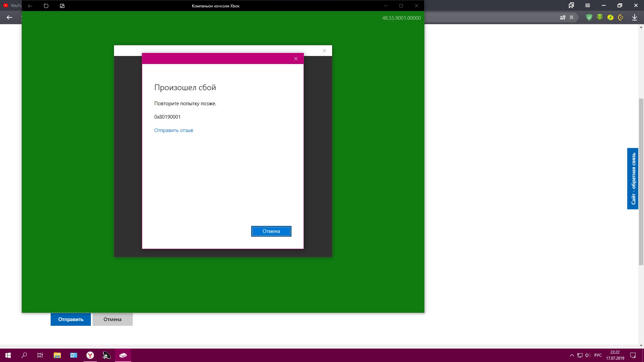
Task: Switch the РУС input language
Action: (x=598, y=355)
